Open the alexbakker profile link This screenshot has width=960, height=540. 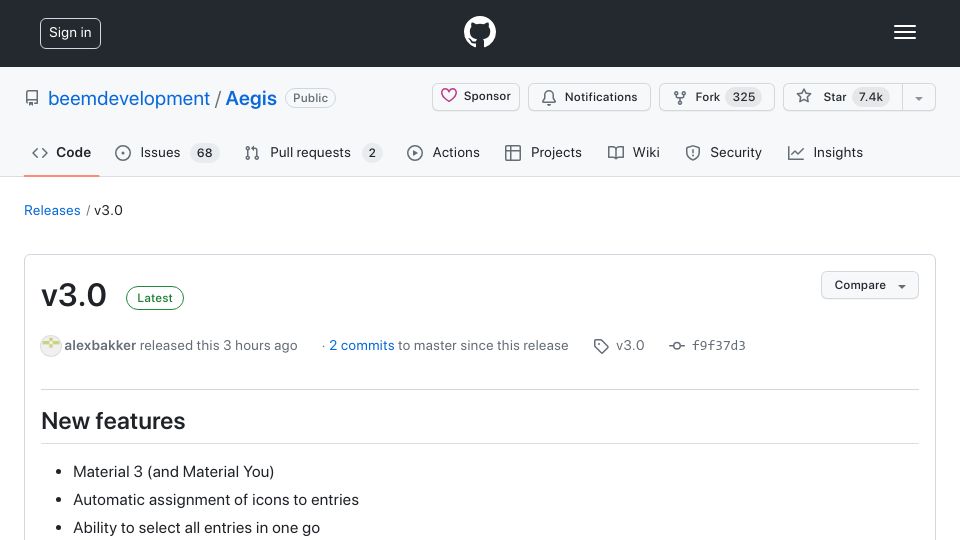pos(100,345)
